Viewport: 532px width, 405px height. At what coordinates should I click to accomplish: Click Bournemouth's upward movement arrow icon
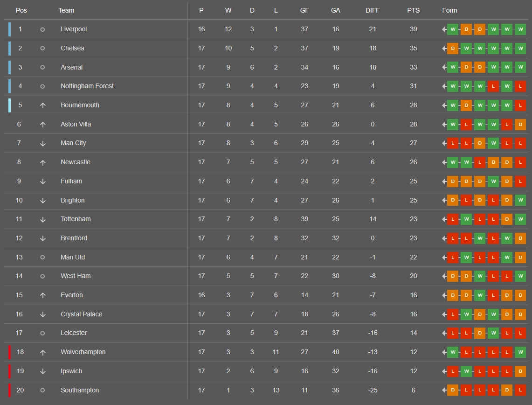coord(43,105)
